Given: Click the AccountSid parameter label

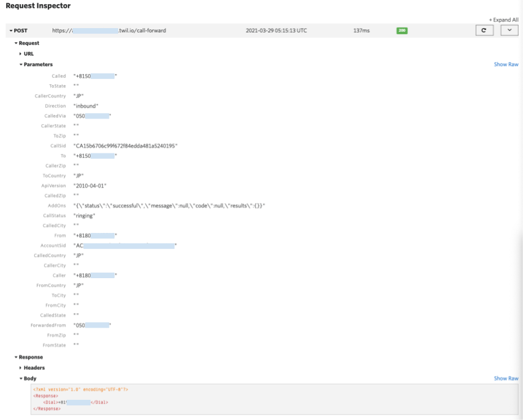Looking at the screenshot, I should (53, 246).
